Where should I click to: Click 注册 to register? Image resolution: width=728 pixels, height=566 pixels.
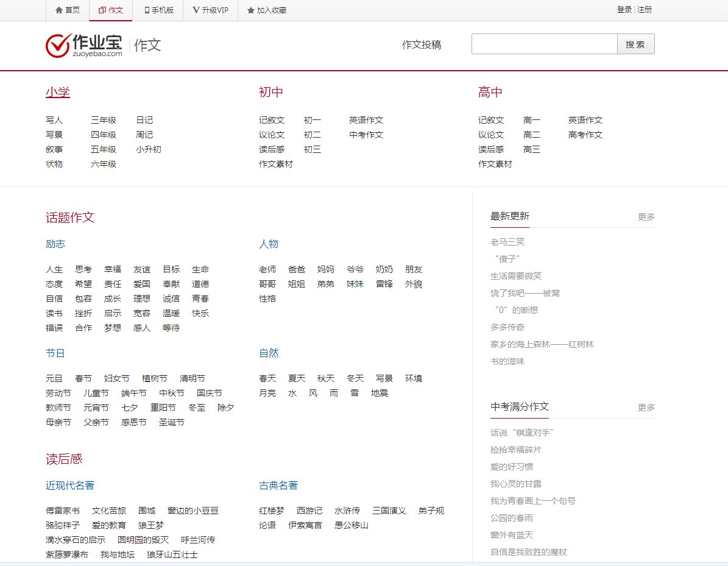coord(645,10)
